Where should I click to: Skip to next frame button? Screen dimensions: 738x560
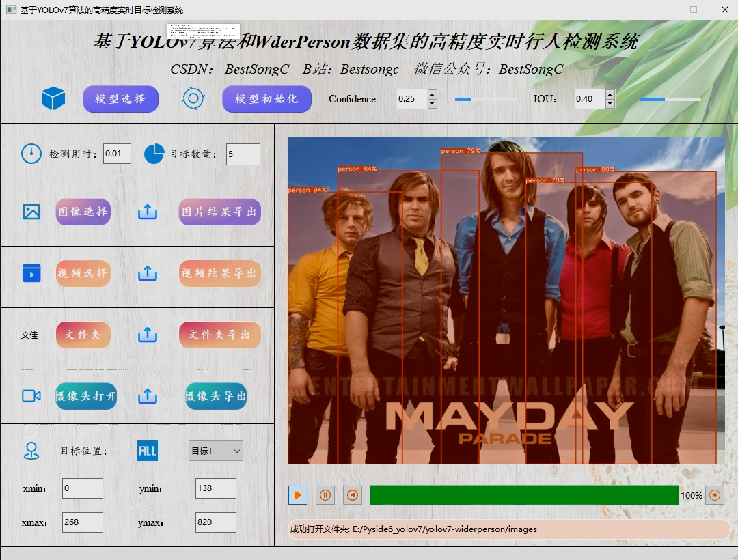coord(353,495)
